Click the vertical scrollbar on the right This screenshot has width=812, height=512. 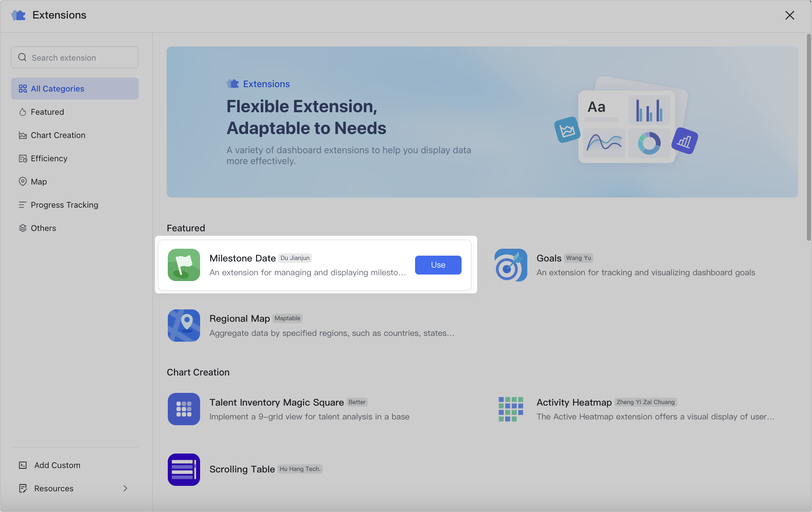(x=809, y=137)
